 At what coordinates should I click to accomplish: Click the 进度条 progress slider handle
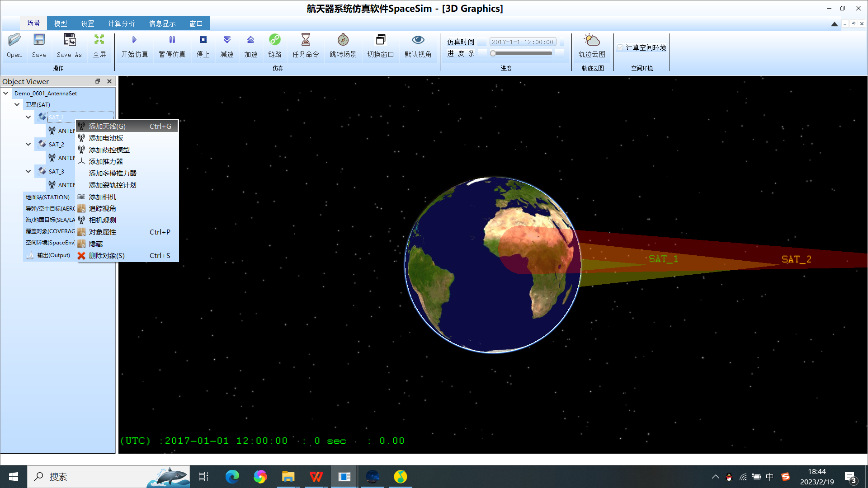493,53
